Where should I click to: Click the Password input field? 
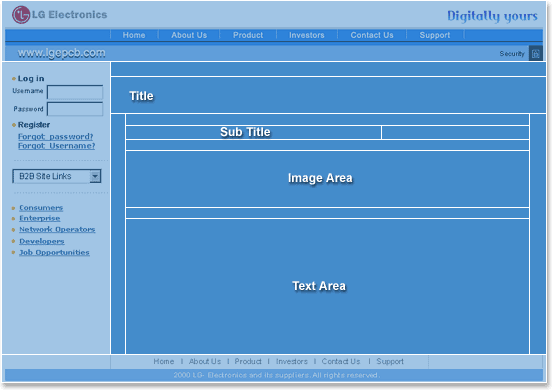point(75,109)
